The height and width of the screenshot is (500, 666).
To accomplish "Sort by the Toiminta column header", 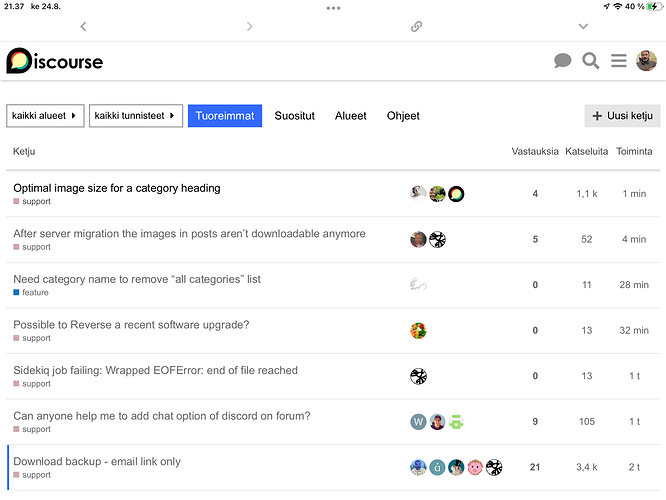I will 634,151.
